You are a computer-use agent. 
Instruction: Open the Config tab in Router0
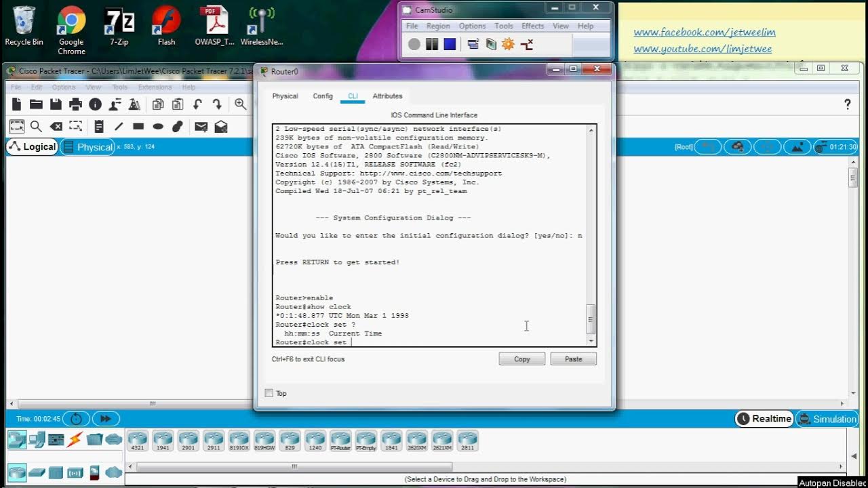[323, 96]
